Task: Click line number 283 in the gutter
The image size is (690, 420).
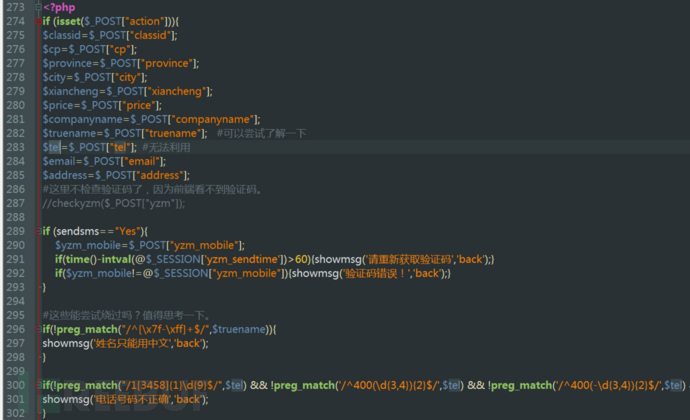Action: click(x=15, y=147)
